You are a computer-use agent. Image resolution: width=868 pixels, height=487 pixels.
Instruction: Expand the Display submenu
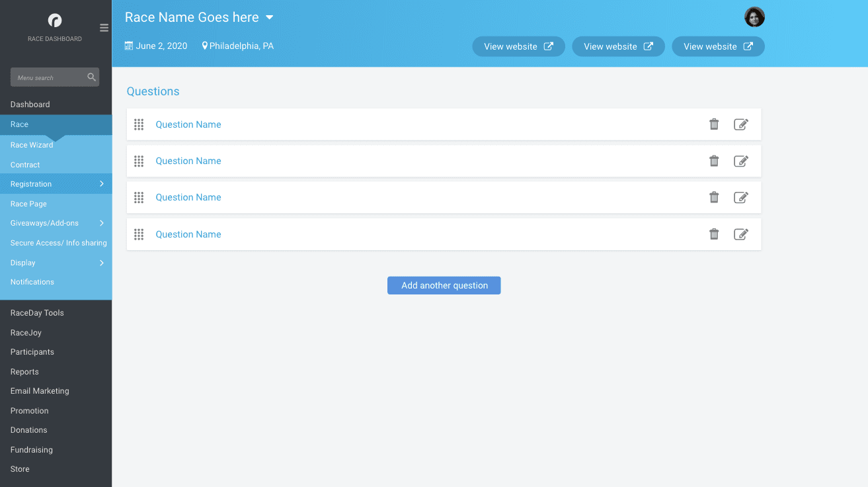point(102,262)
